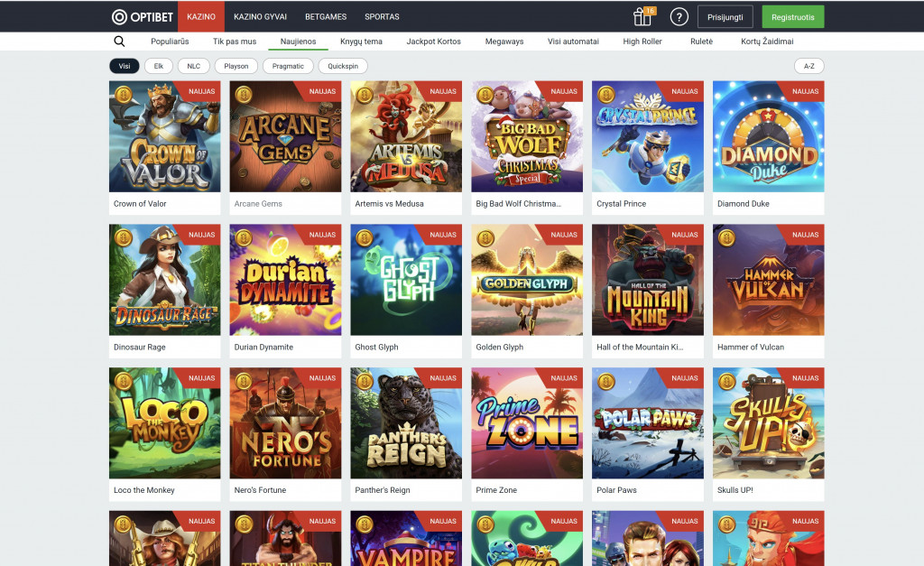Click the help question mark icon
The width and height of the screenshot is (924, 566).
tap(679, 16)
